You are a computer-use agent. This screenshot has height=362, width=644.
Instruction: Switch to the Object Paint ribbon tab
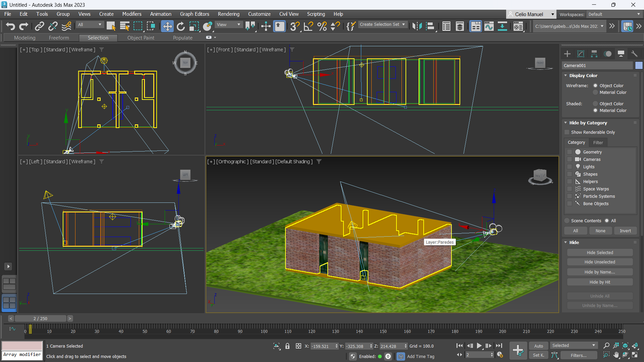tap(141, 38)
